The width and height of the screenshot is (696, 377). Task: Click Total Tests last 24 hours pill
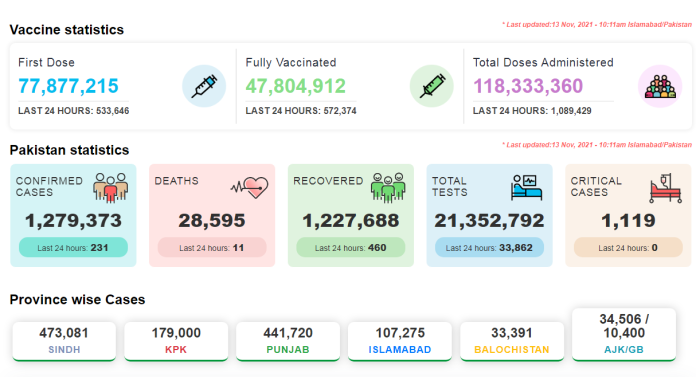pyautogui.click(x=489, y=248)
